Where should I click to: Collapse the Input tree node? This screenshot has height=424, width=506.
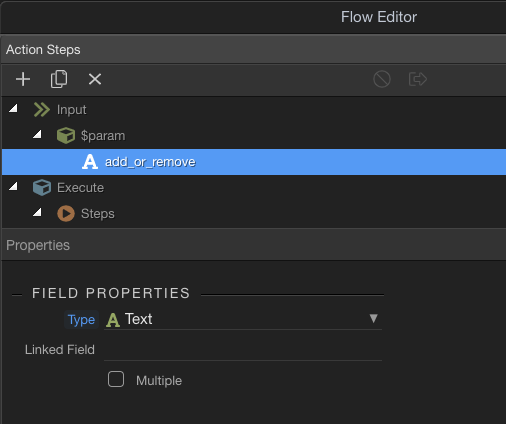point(13,108)
